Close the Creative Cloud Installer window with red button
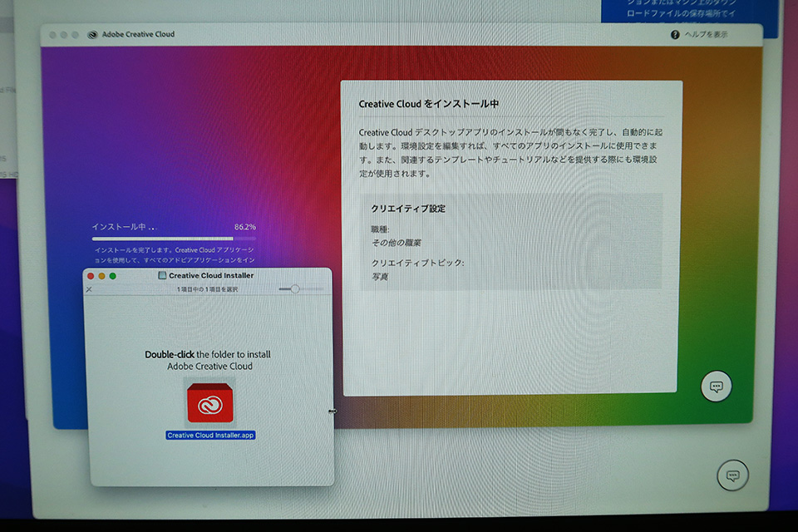Viewport: 798px width, 532px height. [x=91, y=276]
